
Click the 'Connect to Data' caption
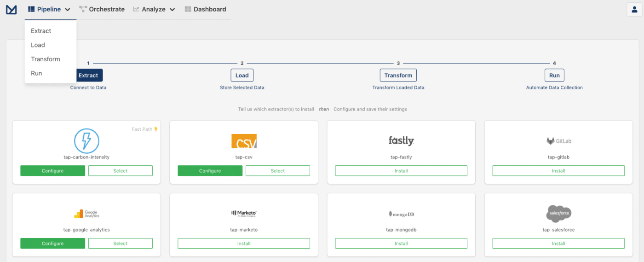coord(88,87)
